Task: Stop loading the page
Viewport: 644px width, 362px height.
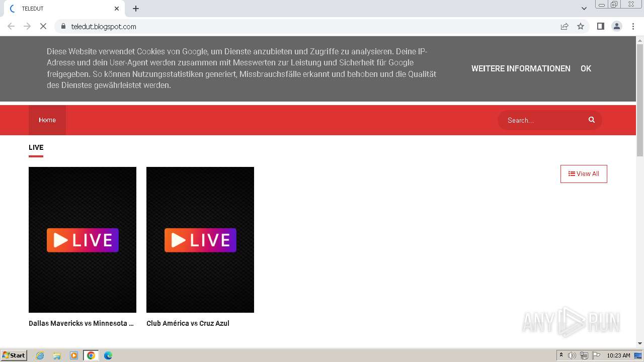Action: (x=43, y=26)
